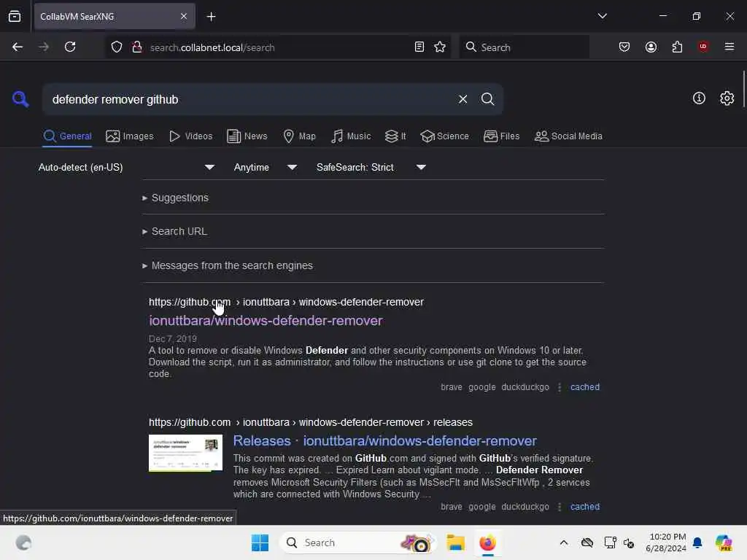Screen dimensions: 747x560
Task: Click the SearXNG magnifier logo
Action: [20, 99]
